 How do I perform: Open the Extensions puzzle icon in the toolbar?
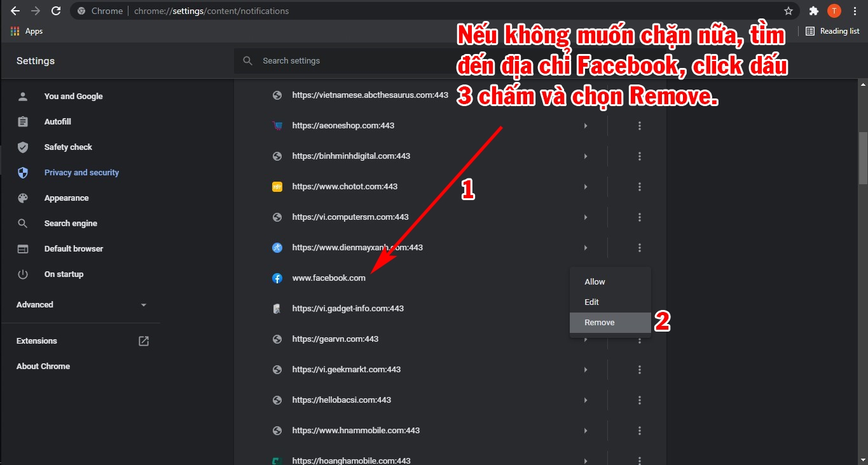tap(814, 10)
